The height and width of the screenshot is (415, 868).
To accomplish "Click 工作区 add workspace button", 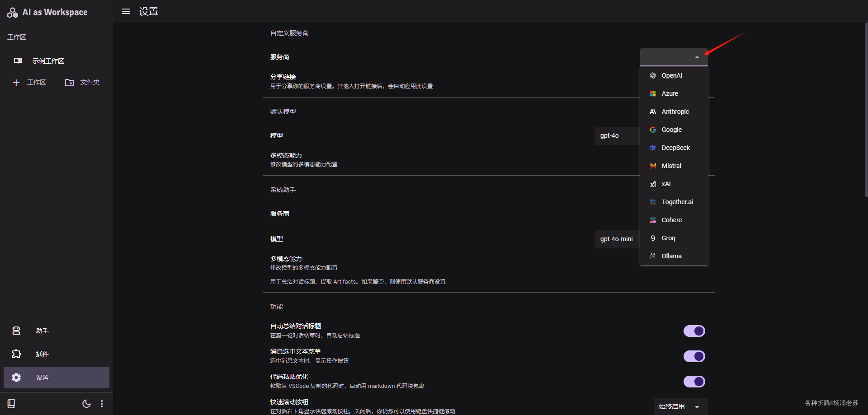I will click(x=30, y=83).
